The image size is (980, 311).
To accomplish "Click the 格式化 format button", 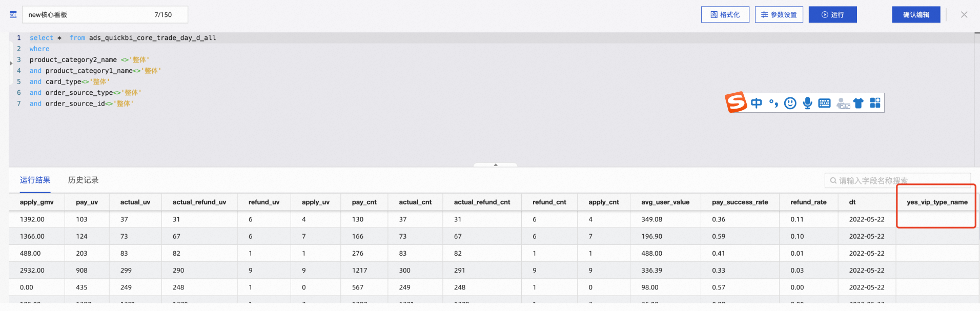I will 725,15.
